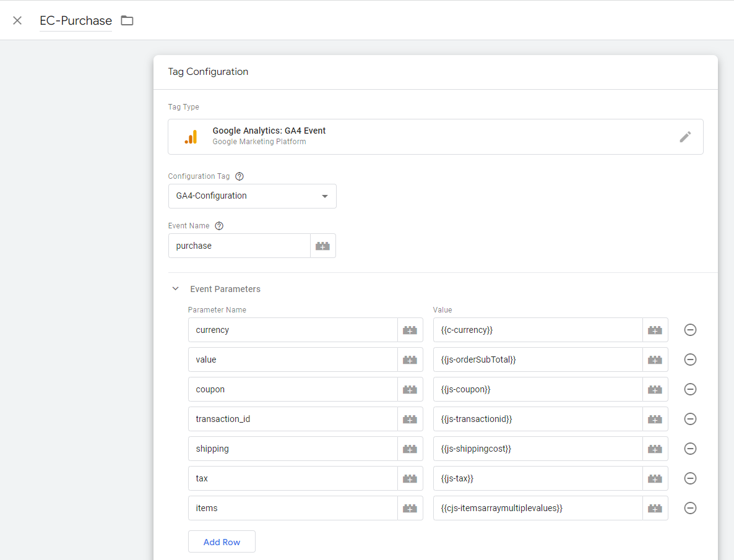Remove the coupon parameter row
Screen dimensions: 734x560
tap(690, 389)
